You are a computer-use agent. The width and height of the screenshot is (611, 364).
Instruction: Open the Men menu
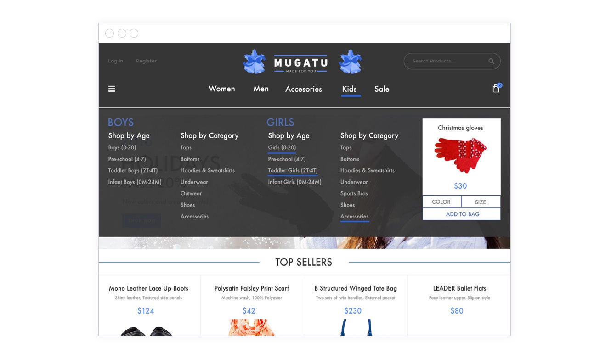[x=261, y=89]
